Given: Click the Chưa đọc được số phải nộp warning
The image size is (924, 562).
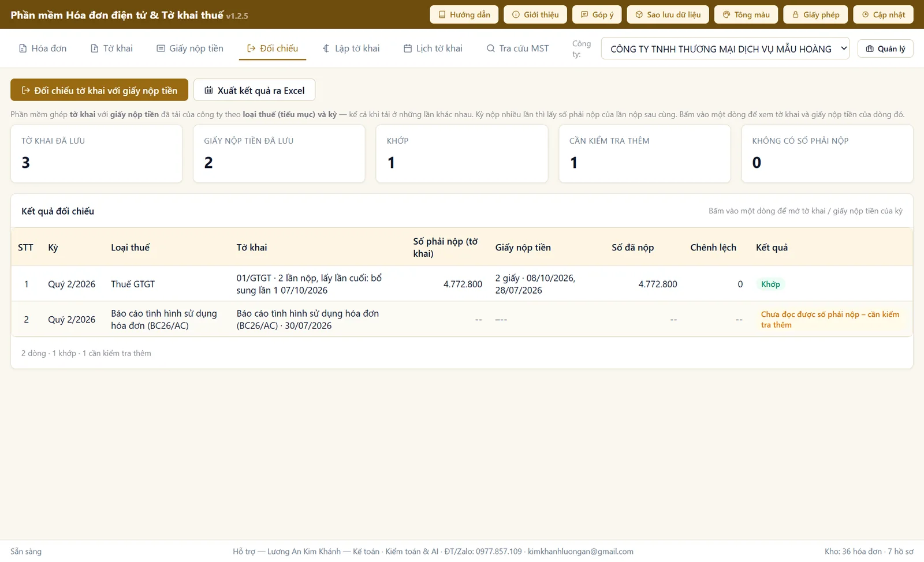Looking at the screenshot, I should tap(830, 319).
